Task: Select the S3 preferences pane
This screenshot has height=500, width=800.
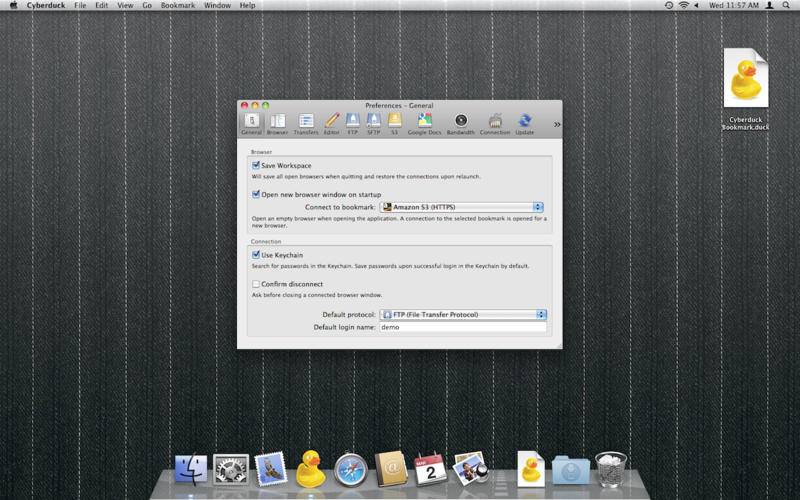Action: (x=394, y=123)
